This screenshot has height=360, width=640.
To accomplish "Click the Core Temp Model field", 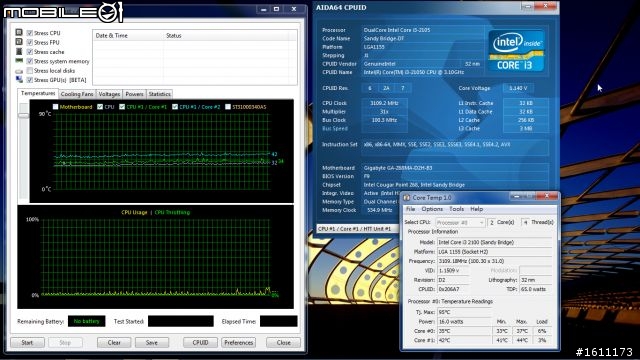I will (x=494, y=242).
